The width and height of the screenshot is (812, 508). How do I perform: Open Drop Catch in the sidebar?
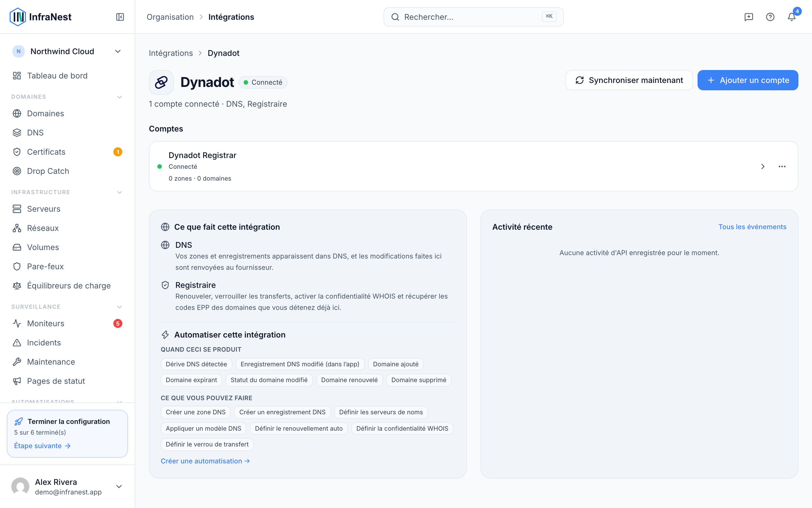click(67, 171)
